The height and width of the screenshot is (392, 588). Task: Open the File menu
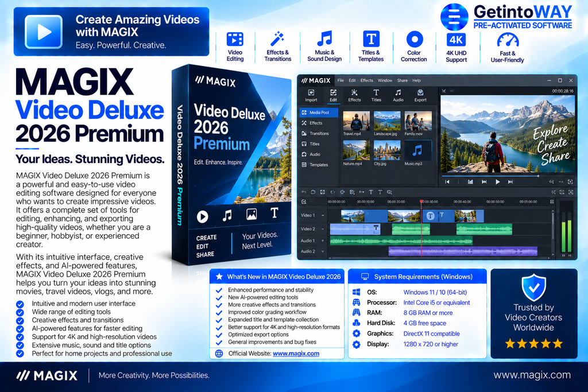tap(341, 80)
